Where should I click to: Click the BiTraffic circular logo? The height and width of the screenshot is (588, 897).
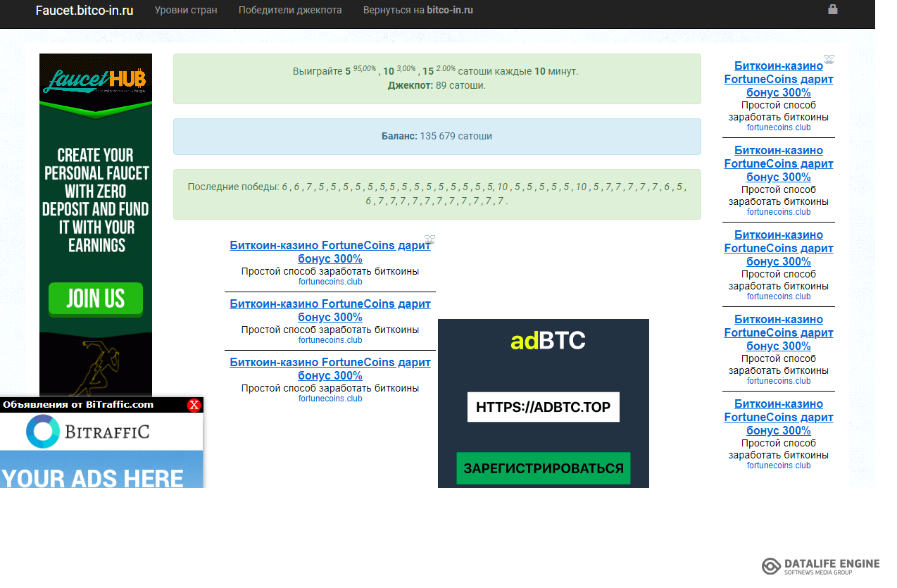pos(43,432)
